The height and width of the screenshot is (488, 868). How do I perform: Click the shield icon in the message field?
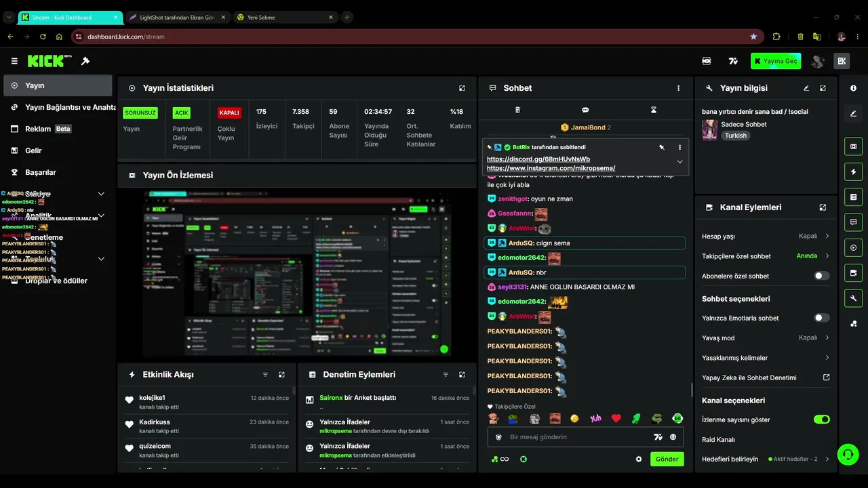[x=498, y=437]
